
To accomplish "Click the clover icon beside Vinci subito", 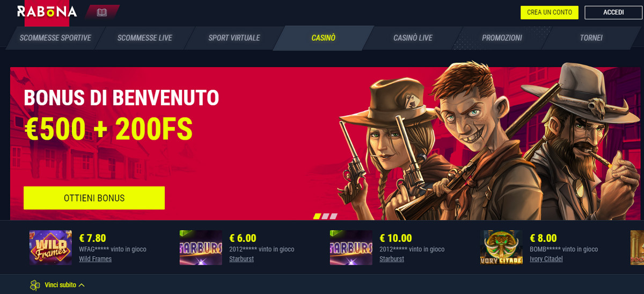I will (x=35, y=285).
